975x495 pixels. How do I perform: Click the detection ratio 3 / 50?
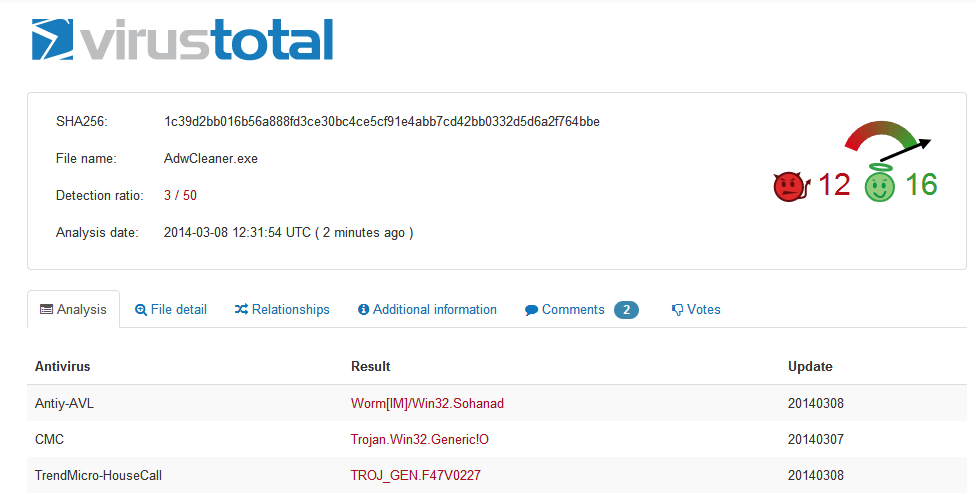[180, 195]
